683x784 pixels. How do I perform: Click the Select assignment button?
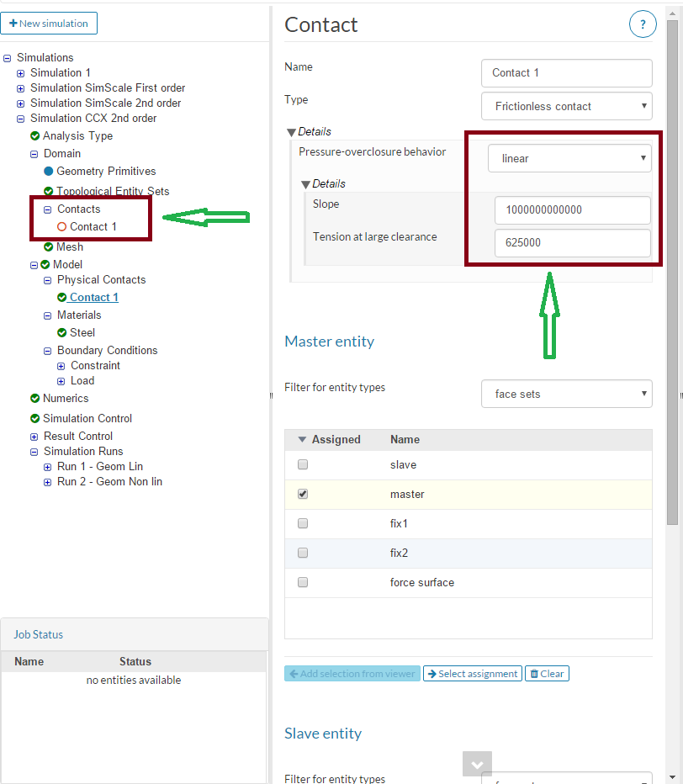coord(473,674)
